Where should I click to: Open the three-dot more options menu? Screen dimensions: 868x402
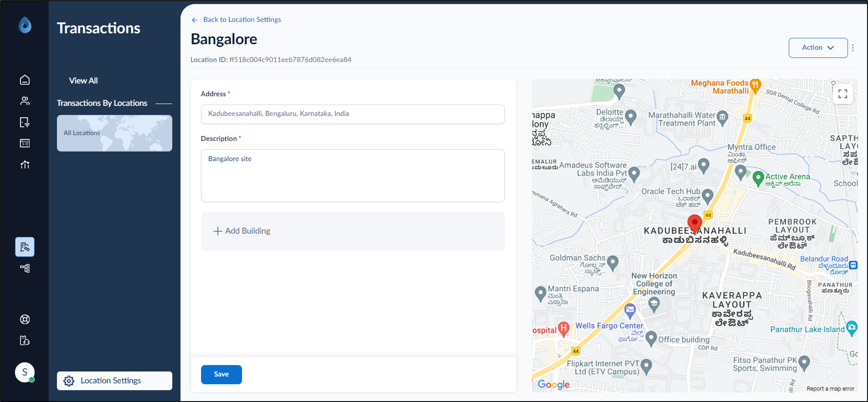point(853,48)
